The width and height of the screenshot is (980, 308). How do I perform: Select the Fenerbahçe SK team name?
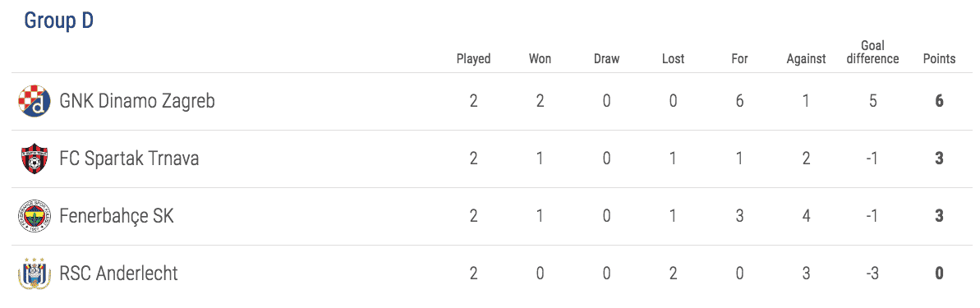click(117, 216)
